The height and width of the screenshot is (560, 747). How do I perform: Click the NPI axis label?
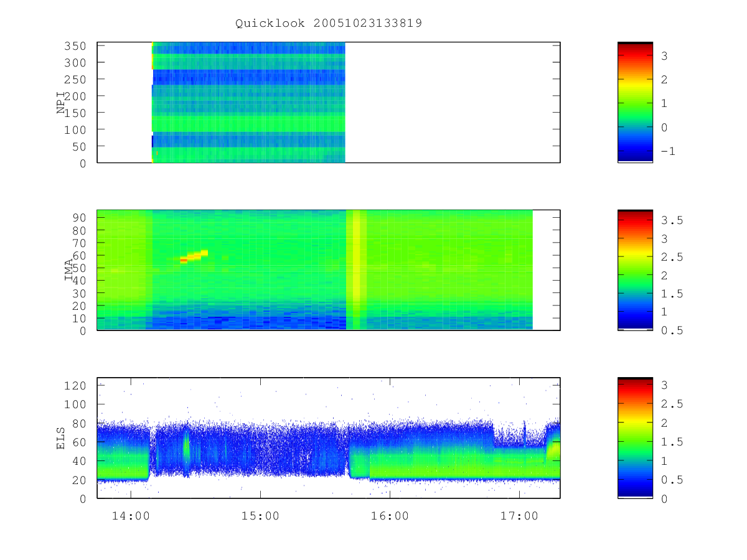tap(61, 102)
